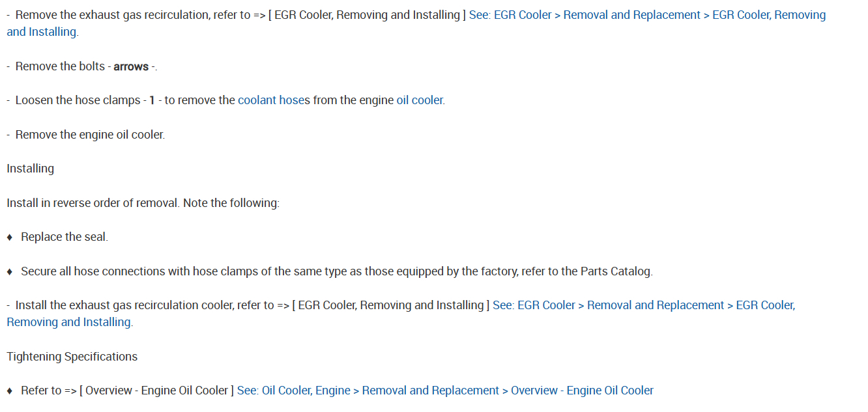Screen dimensions: 868x412
Task: Click the bold "arrows" word
Action: tap(131, 66)
